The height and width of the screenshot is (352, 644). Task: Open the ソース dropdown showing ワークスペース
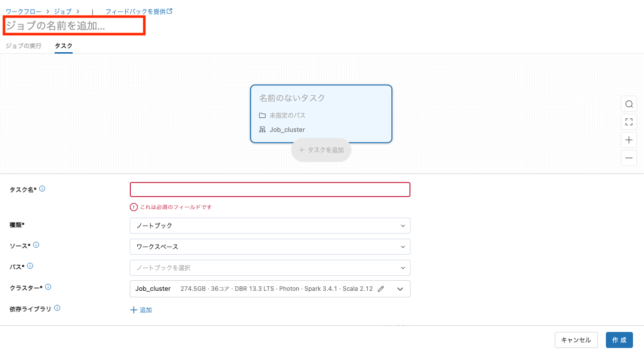tap(270, 247)
